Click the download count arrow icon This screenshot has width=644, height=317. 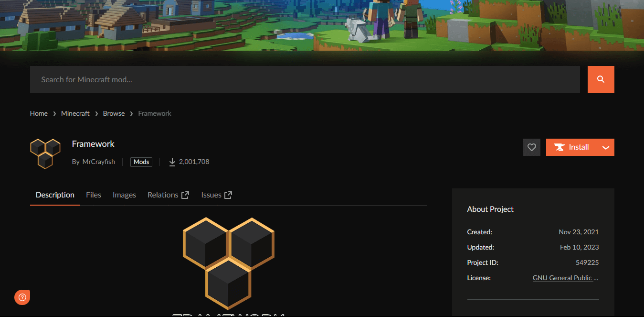[172, 162]
